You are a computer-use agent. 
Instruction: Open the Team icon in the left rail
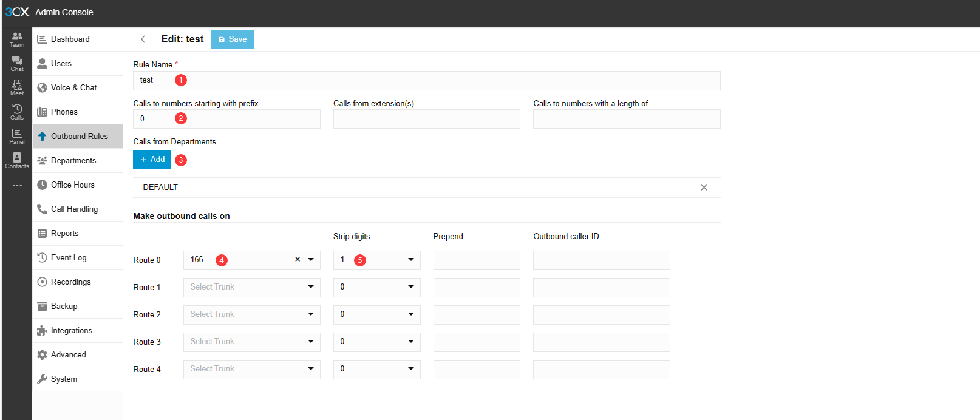[x=17, y=39]
